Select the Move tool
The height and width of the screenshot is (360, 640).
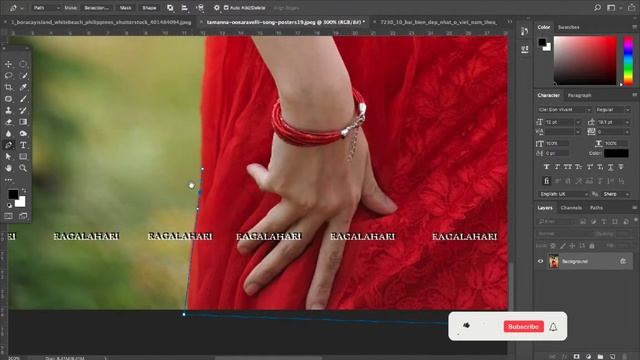(x=8, y=64)
